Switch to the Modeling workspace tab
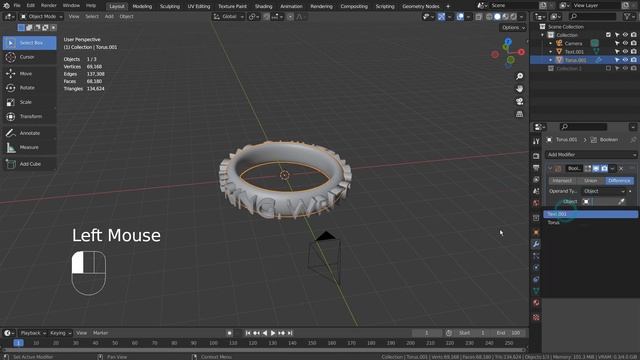Image resolution: width=640 pixels, height=360 pixels. tap(142, 6)
